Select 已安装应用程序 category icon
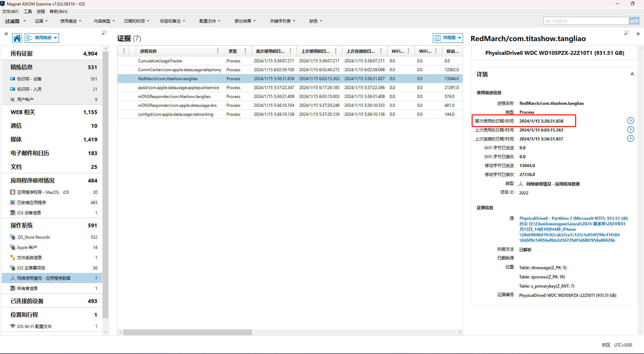 pyautogui.click(x=13, y=202)
